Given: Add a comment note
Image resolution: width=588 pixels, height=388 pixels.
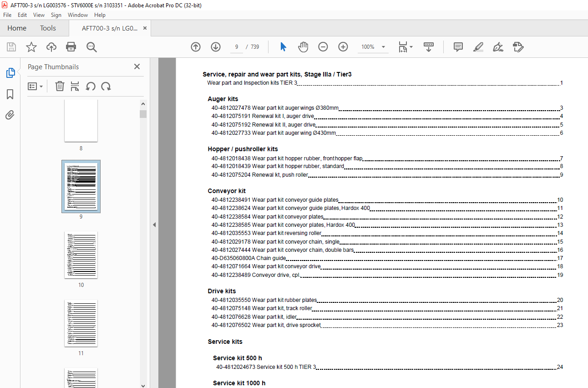Looking at the screenshot, I should tap(458, 47).
